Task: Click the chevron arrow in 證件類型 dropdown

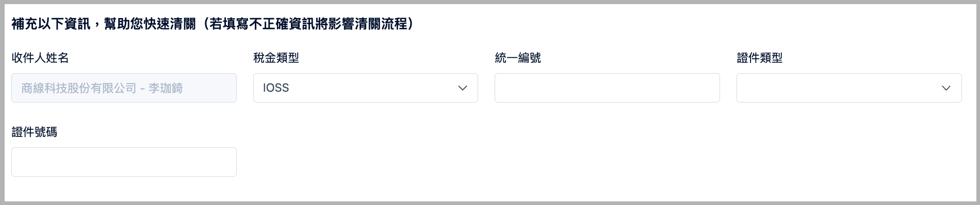Action: coord(946,88)
